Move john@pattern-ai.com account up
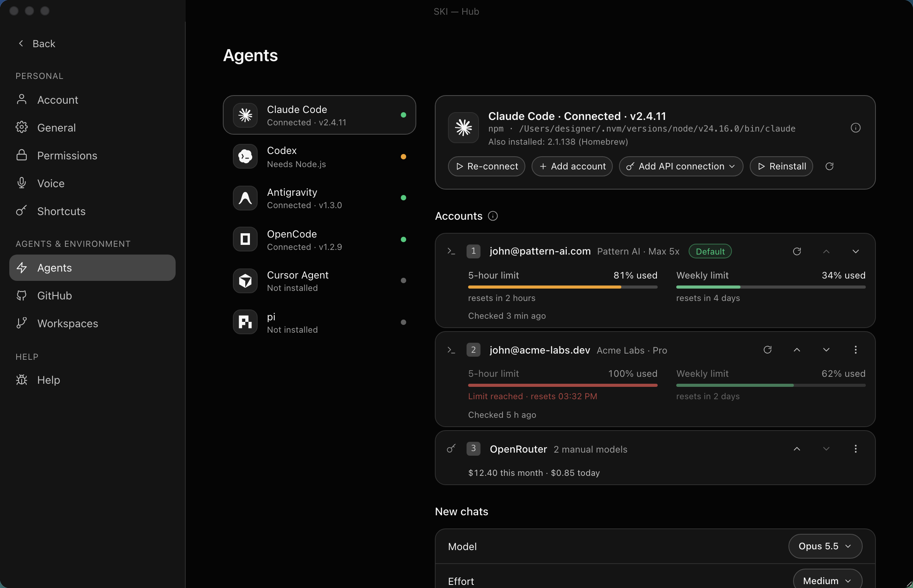The height and width of the screenshot is (588, 913). click(x=826, y=251)
